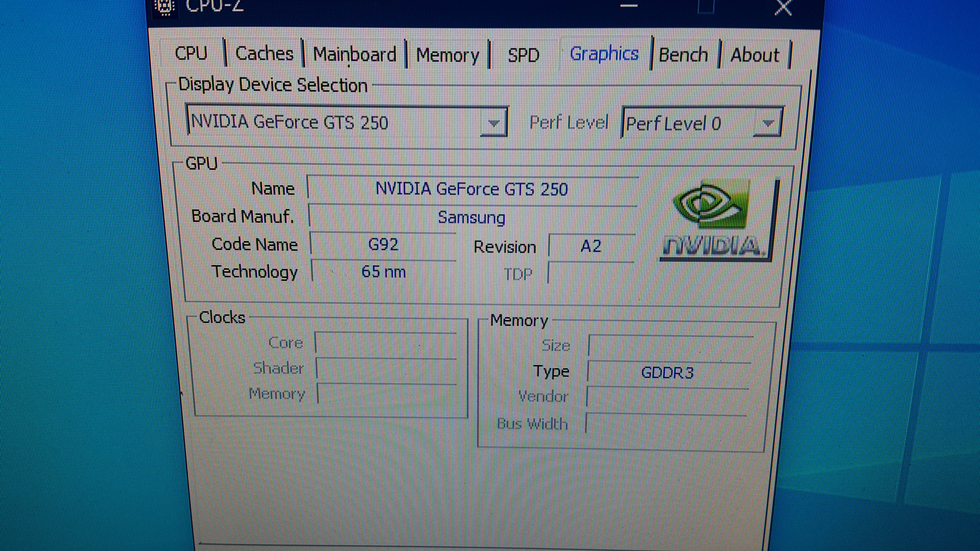This screenshot has height=551, width=980.
Task: Click the empty TDP field
Action: pyautogui.click(x=591, y=274)
